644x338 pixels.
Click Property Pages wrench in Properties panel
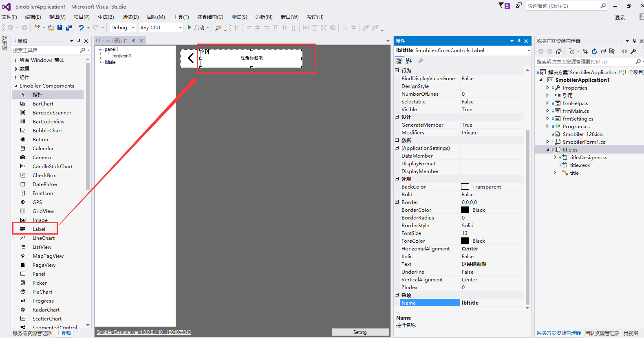pyautogui.click(x=421, y=61)
